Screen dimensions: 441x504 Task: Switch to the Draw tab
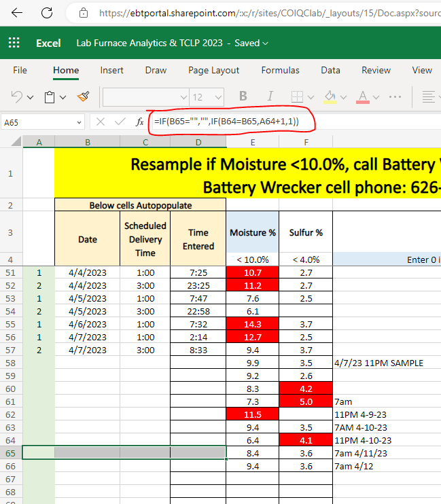coord(156,70)
